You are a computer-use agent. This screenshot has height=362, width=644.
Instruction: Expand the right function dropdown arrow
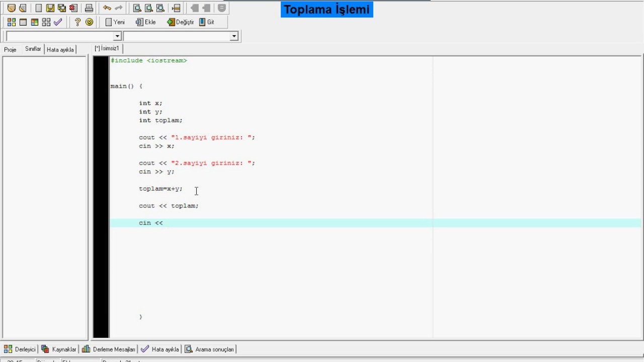pyautogui.click(x=234, y=36)
